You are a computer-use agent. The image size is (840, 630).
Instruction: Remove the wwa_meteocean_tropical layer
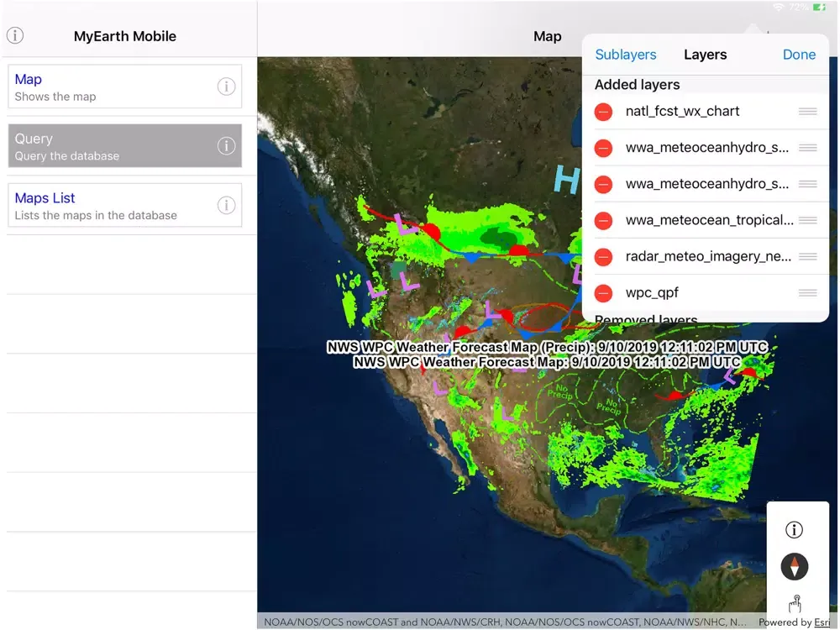(603, 221)
